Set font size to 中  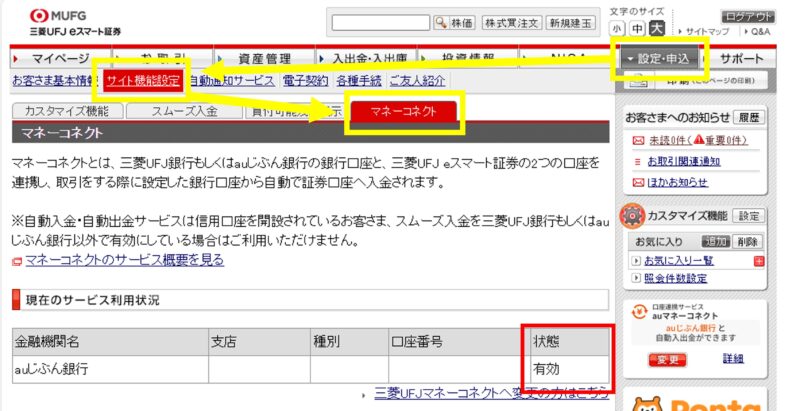637,29
